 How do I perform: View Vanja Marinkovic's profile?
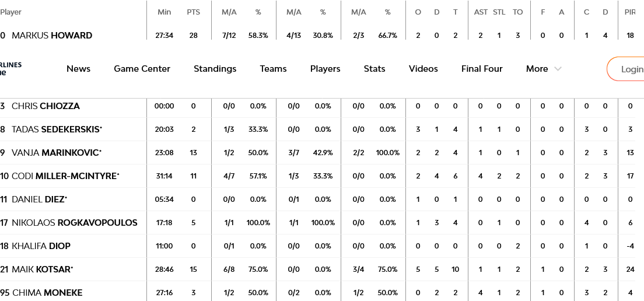tap(55, 153)
